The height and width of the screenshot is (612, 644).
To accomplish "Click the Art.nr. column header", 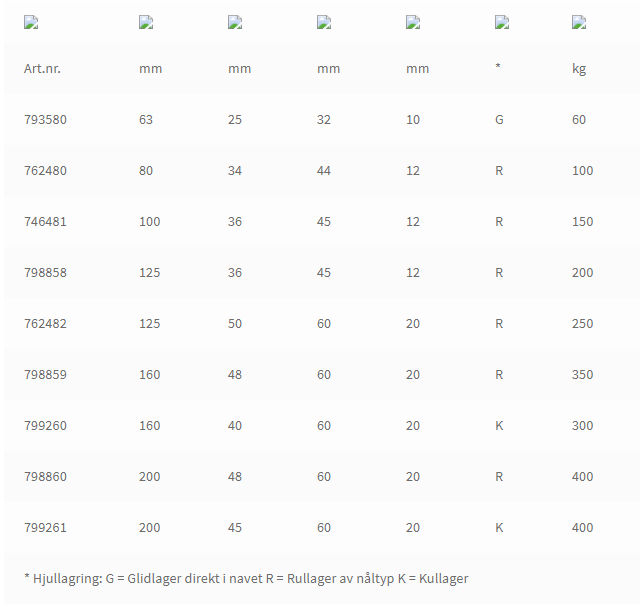I will click(42, 69).
